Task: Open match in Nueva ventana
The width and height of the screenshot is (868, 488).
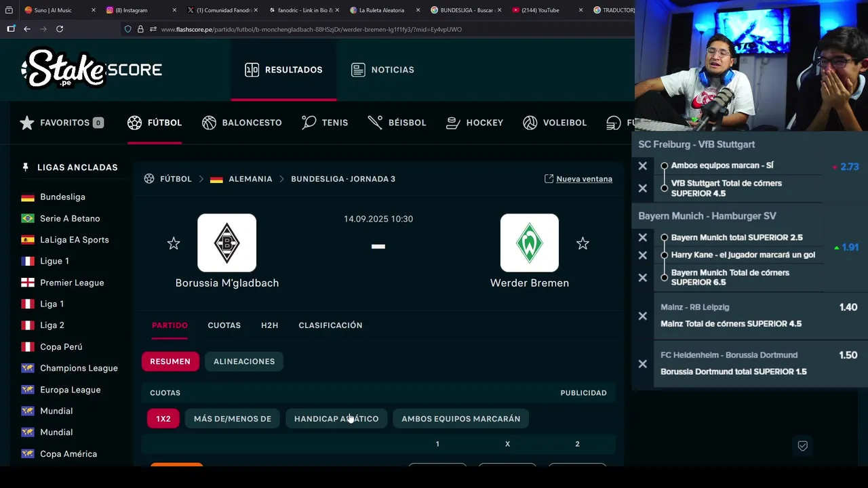Action: (578, 179)
